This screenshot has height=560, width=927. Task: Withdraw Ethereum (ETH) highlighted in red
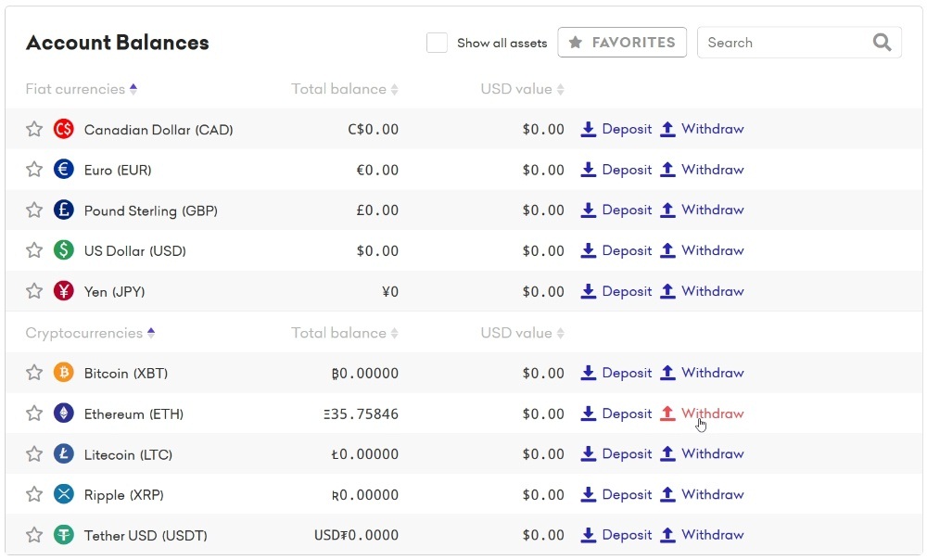coord(702,414)
